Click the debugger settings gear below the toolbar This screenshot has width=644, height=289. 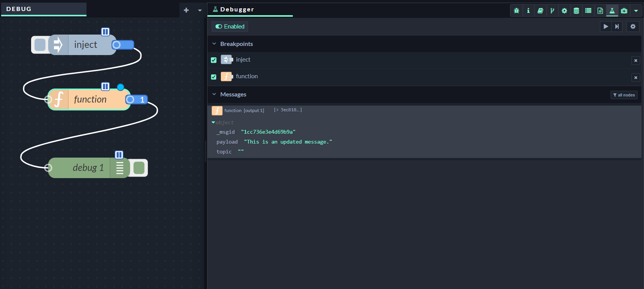[x=633, y=27]
